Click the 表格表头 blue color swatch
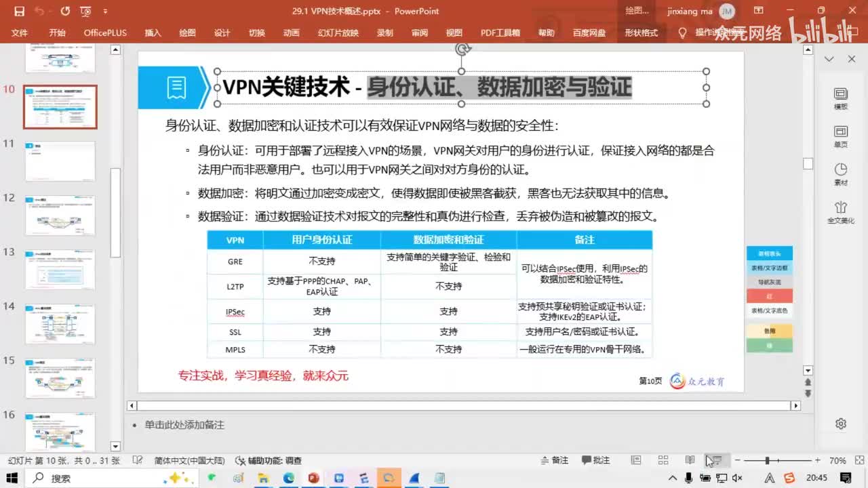This screenshot has width=868, height=488. point(769,253)
